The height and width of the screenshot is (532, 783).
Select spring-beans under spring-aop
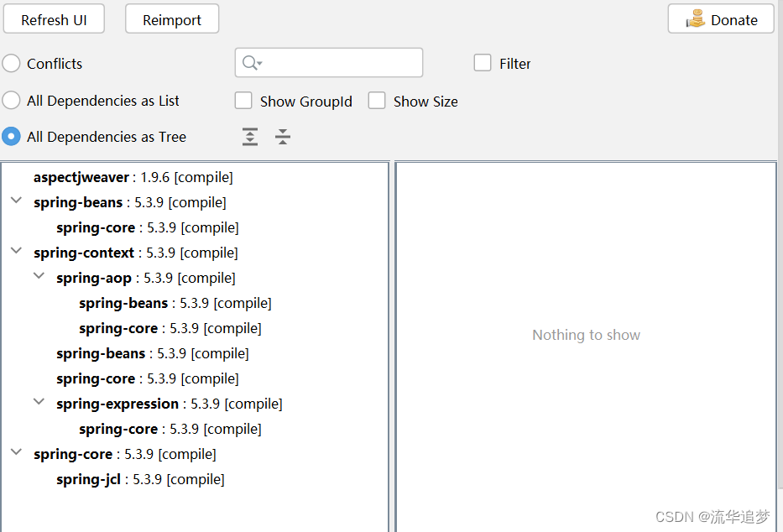tap(175, 303)
